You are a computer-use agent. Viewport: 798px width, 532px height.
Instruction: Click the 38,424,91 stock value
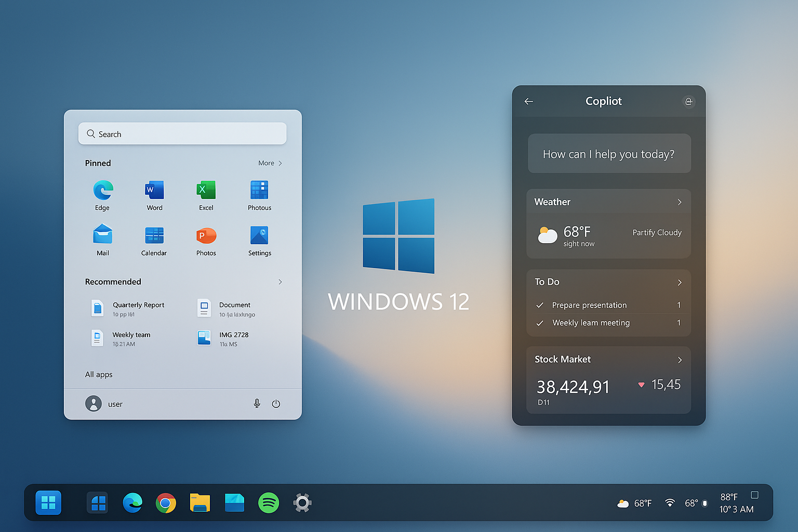[573, 387]
